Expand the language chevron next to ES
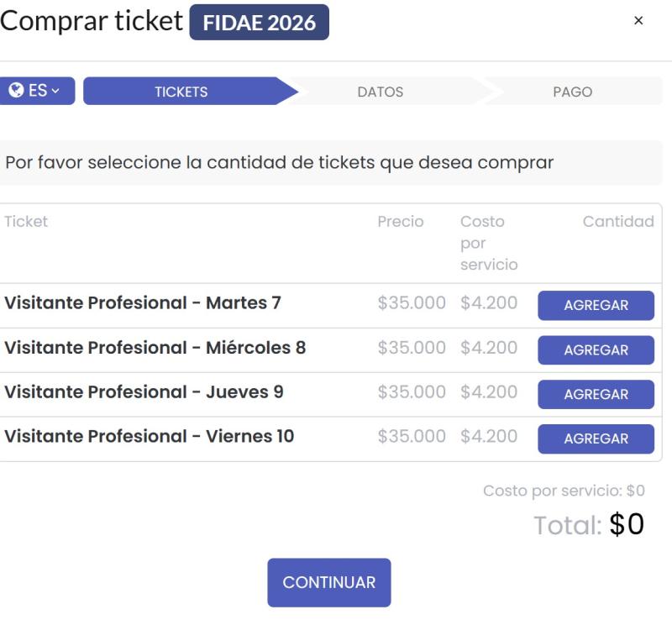The height and width of the screenshot is (620, 672). [55, 91]
